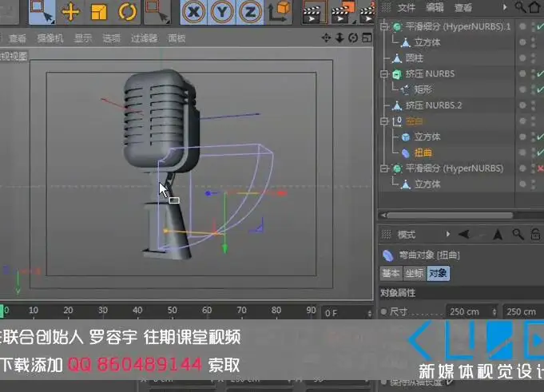Select the Rotate tool
Viewport: 544px width, 392px height.
point(127,12)
